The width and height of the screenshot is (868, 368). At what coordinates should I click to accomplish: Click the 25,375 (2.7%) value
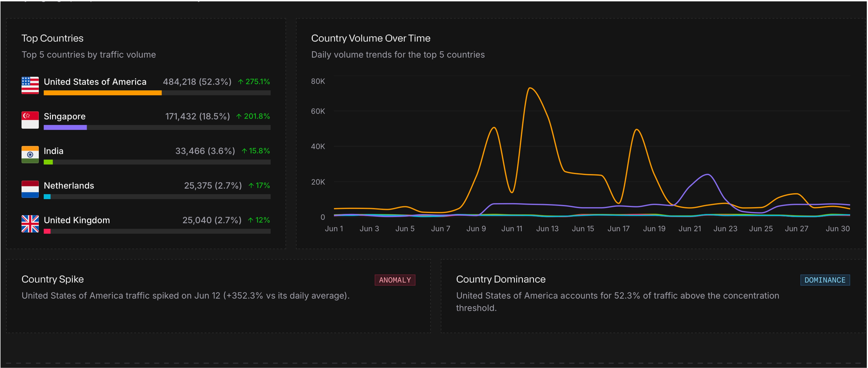pyautogui.click(x=213, y=185)
